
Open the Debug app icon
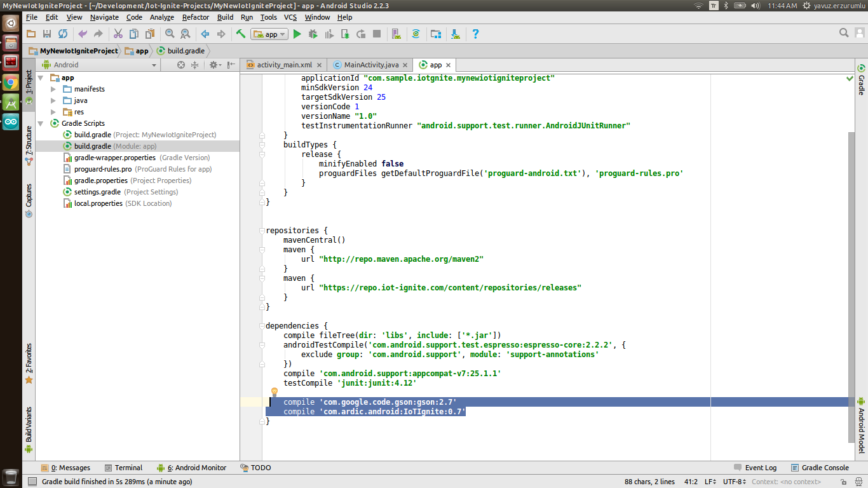pyautogui.click(x=313, y=34)
